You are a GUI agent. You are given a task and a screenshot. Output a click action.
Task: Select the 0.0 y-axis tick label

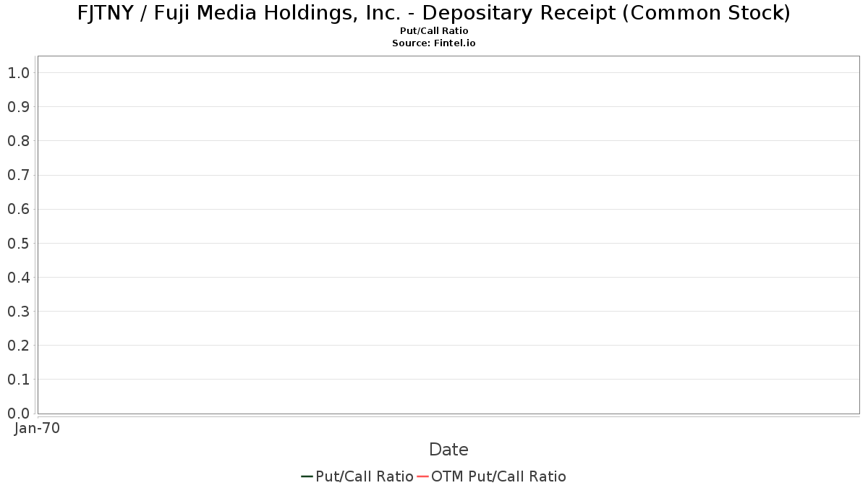click(x=19, y=414)
